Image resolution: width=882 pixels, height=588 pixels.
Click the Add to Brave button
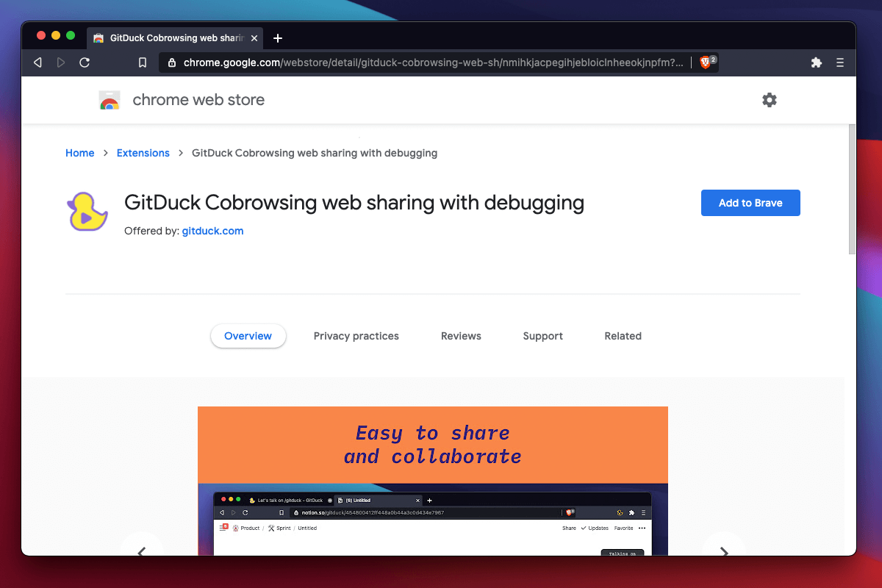coord(750,203)
